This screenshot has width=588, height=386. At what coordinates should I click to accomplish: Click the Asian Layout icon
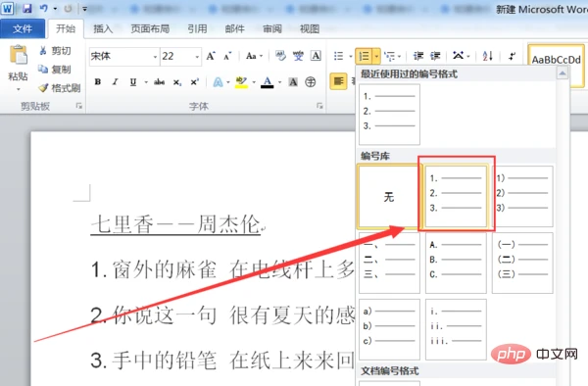pyautogui.click(x=459, y=56)
